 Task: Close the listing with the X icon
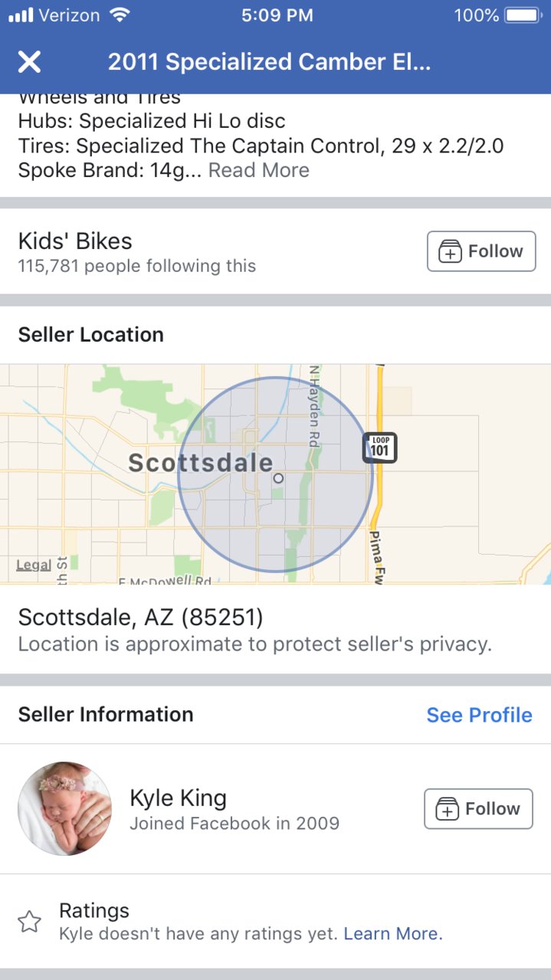[29, 62]
